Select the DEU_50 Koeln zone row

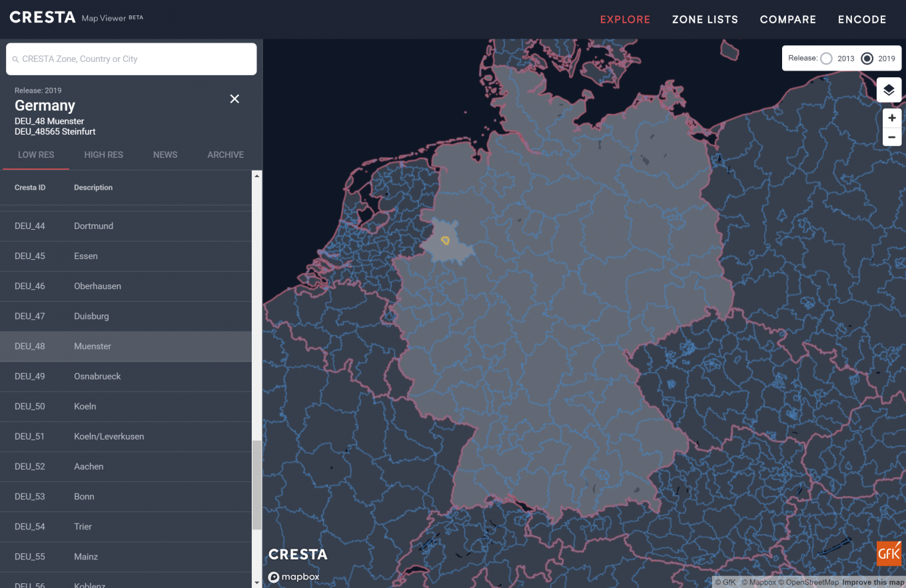point(126,406)
